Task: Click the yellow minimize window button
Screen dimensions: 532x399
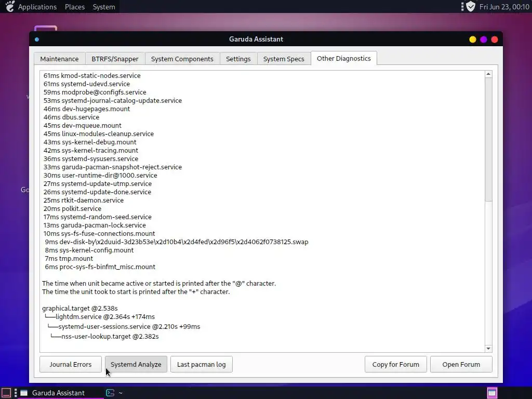Action: pos(472,39)
